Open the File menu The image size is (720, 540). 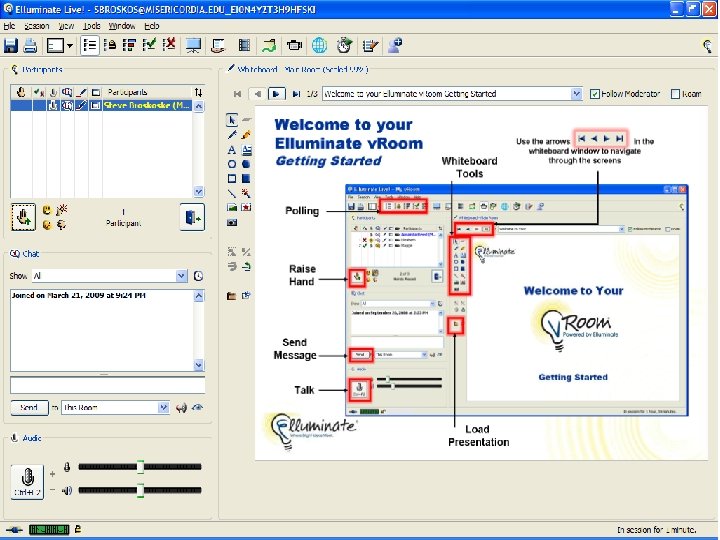tap(9, 26)
